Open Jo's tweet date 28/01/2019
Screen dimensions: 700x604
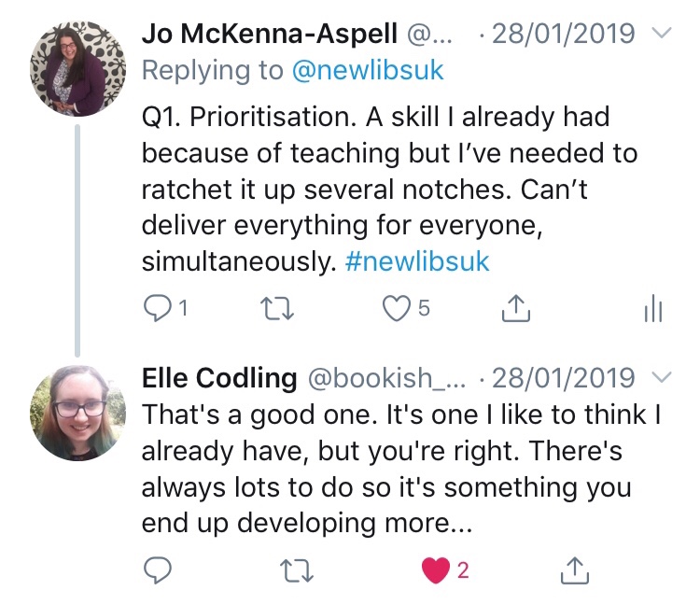point(563,35)
